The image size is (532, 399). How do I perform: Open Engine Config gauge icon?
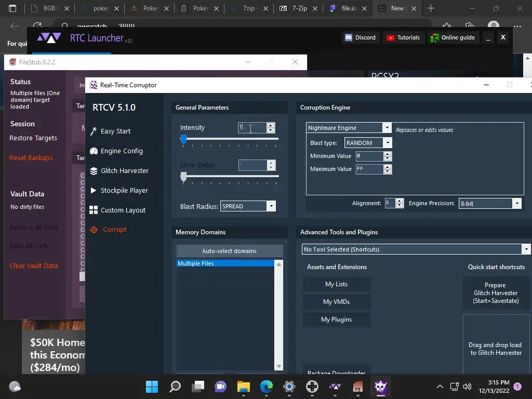(x=94, y=151)
